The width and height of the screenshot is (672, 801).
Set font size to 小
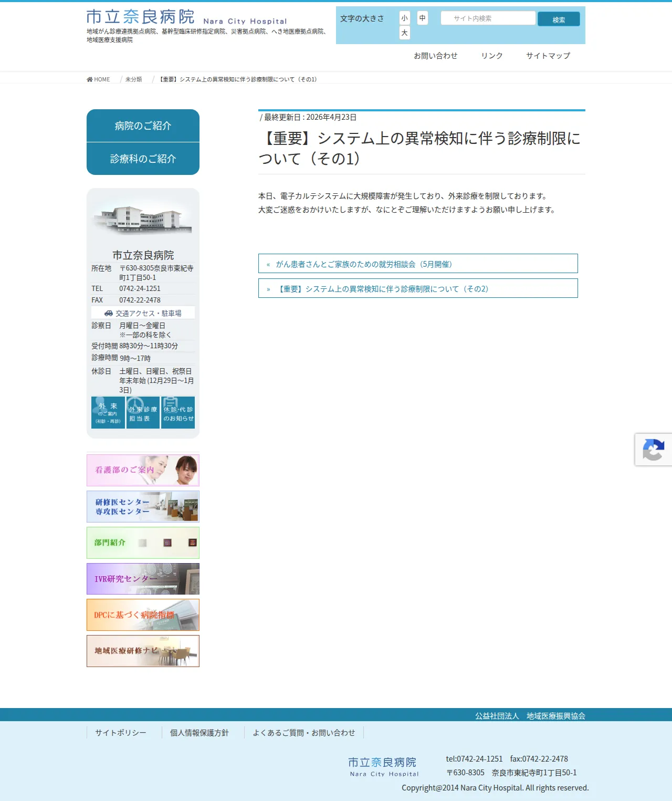click(x=405, y=18)
